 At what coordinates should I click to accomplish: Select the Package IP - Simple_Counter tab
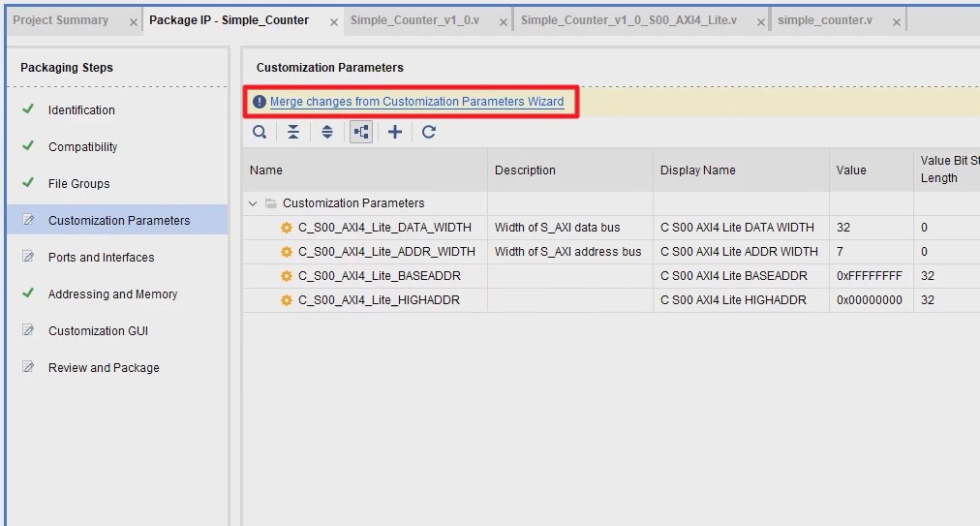tap(229, 20)
